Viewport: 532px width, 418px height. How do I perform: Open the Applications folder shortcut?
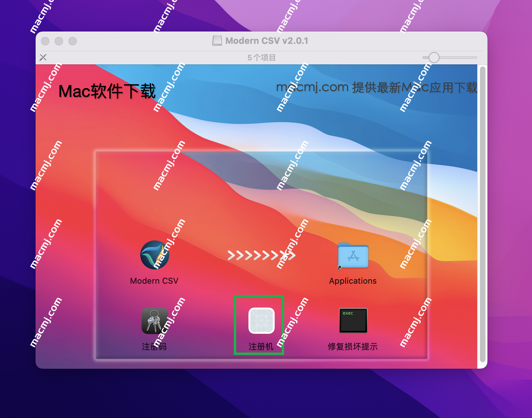pos(353,256)
